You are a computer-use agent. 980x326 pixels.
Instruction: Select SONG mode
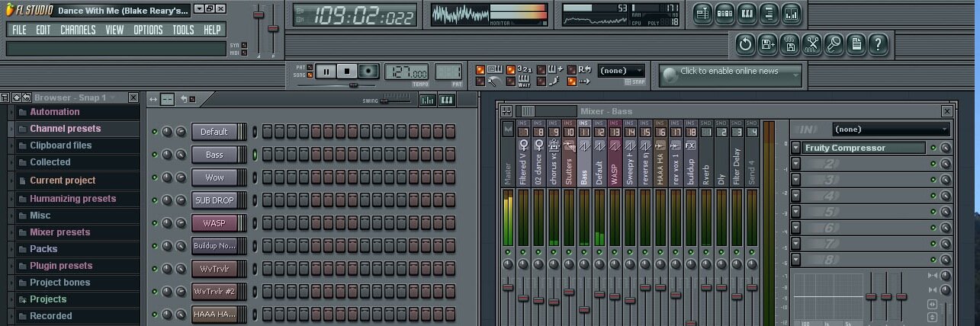[x=310, y=75]
